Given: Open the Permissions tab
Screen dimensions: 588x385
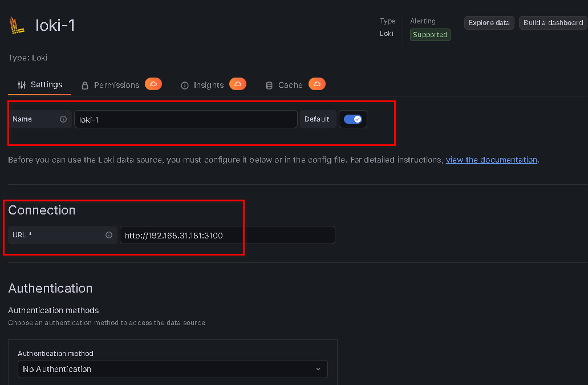Looking at the screenshot, I should click(x=110, y=85).
